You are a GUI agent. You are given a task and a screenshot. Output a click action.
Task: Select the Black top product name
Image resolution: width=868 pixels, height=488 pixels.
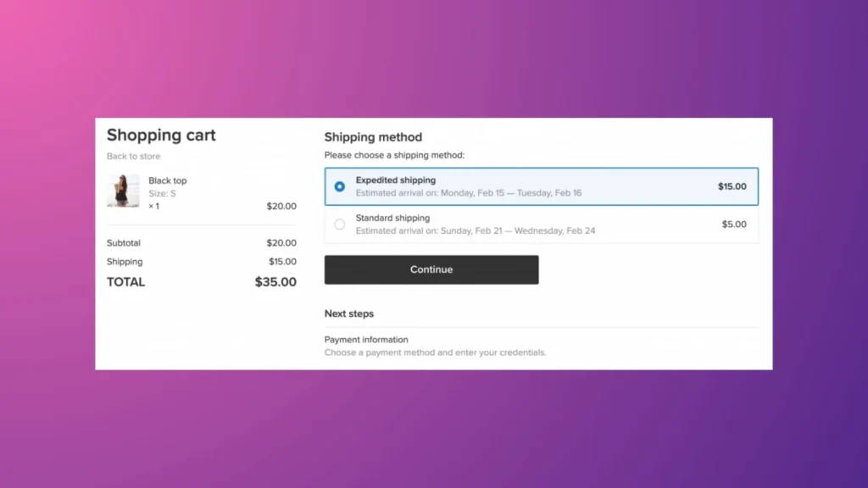click(168, 180)
